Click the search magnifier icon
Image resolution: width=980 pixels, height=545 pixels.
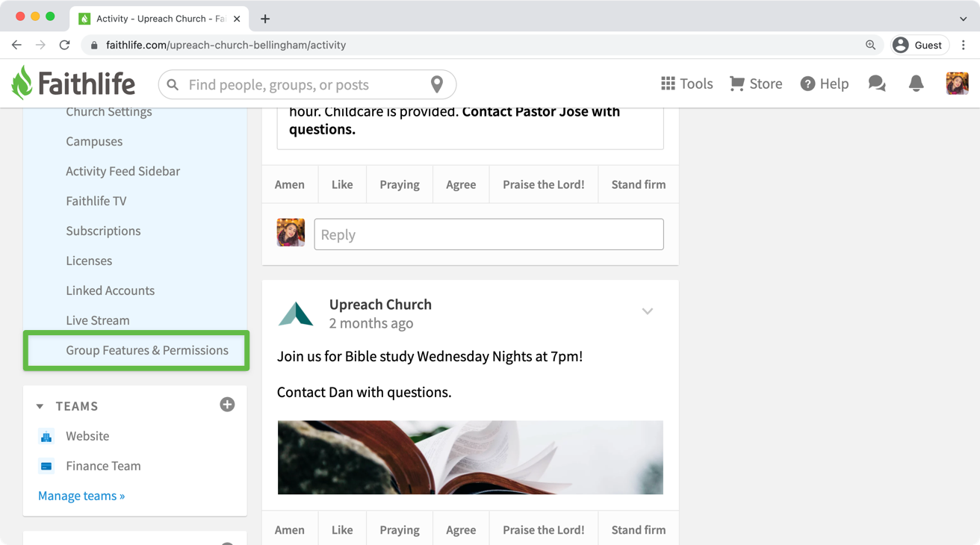[173, 85]
